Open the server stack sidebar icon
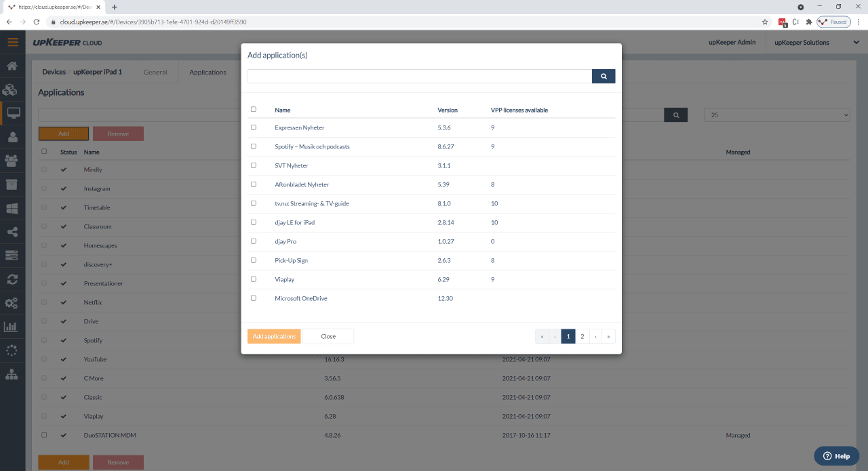Screen dimensions: 868x471 12,255
